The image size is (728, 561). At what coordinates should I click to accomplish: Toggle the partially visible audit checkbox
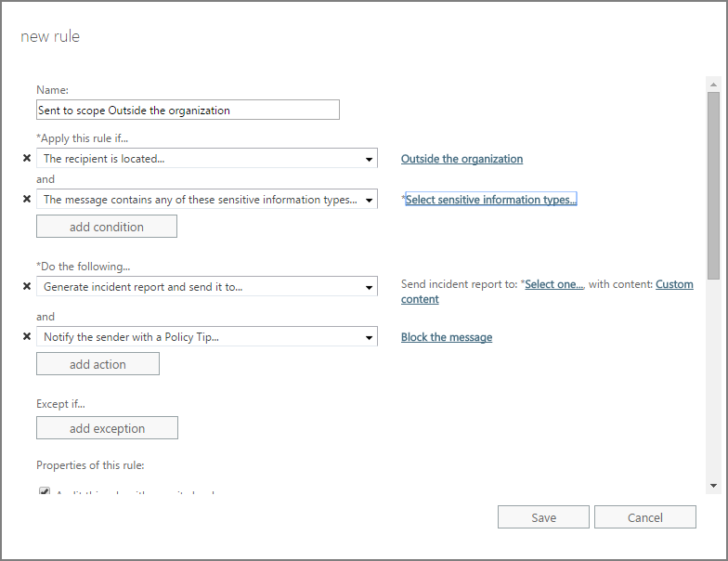(45, 490)
